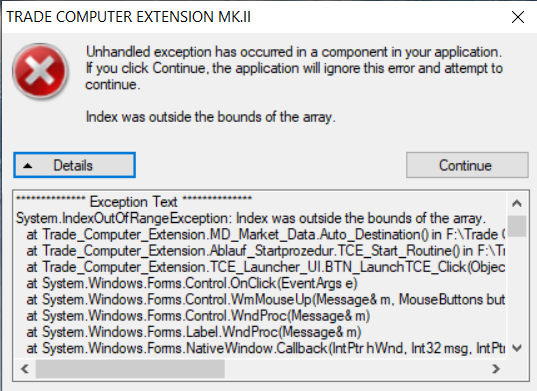Viewport: 537px width, 391px height.
Task: Click the vertical scrollbar down arrow
Action: point(517,349)
